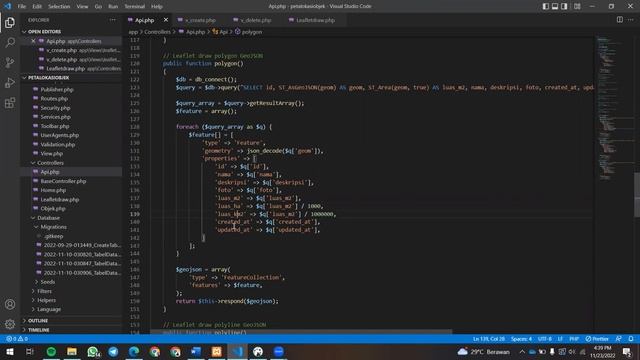Click UTF-8 encoding in status bar
This screenshot has width=640, height=360.
click(x=544, y=339)
